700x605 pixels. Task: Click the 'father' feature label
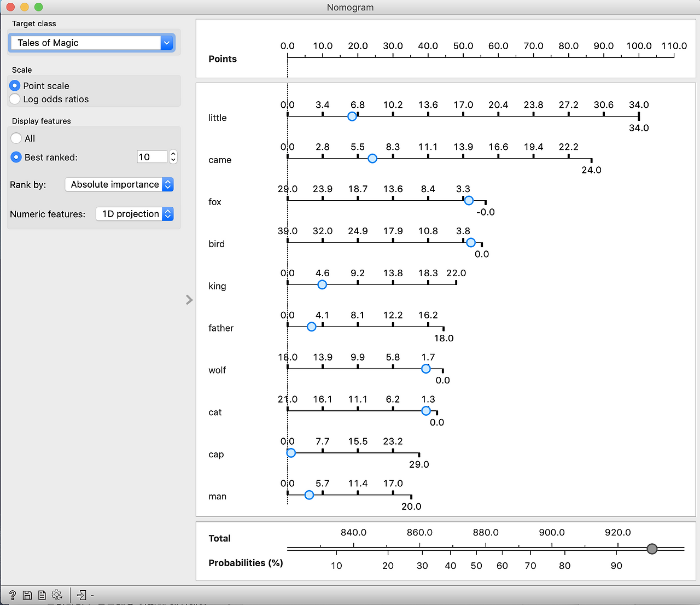tap(221, 328)
